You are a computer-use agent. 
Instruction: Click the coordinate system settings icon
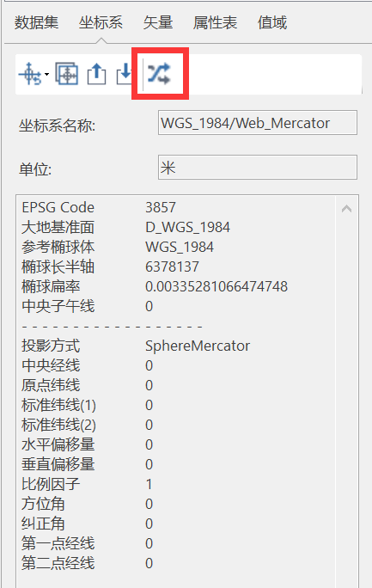(30, 74)
